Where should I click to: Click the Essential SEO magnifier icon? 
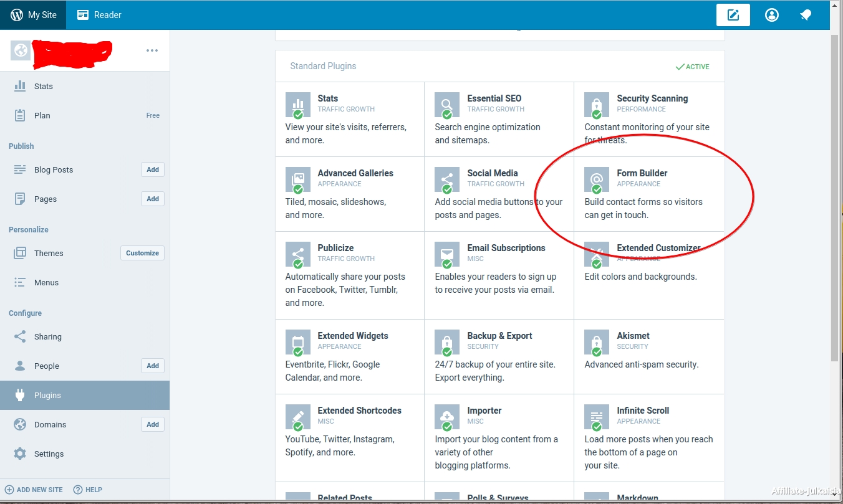(x=446, y=104)
